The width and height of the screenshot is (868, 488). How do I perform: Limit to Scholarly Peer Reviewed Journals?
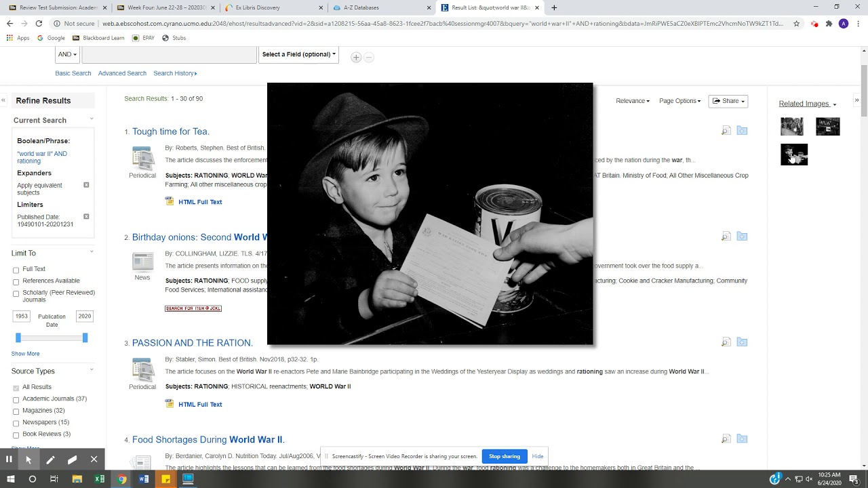click(x=16, y=293)
